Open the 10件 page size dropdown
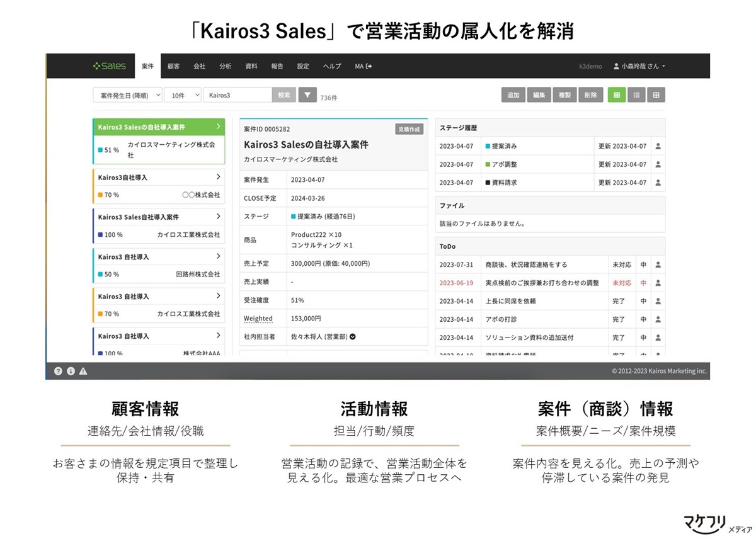 183,95
